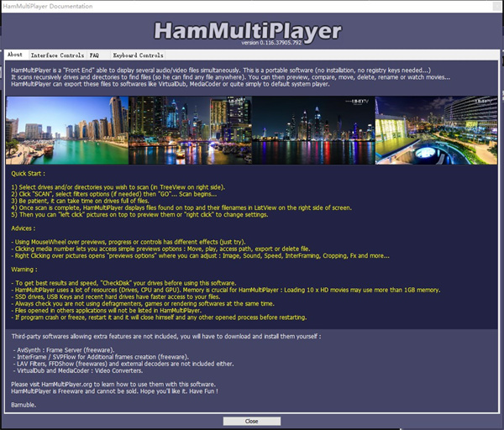Click intro line 'HamMultiPlayer is a "Front End"'
Screen dimensions: 504x430
pos(221,71)
